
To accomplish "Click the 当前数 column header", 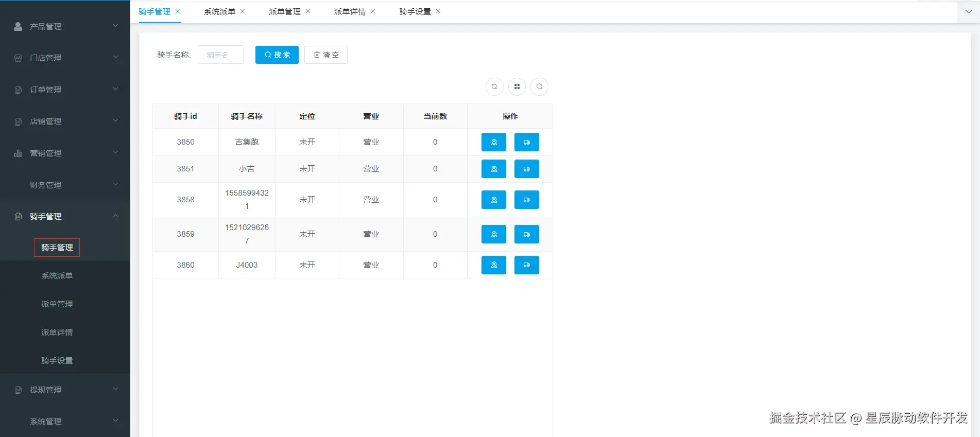I will 435,116.
